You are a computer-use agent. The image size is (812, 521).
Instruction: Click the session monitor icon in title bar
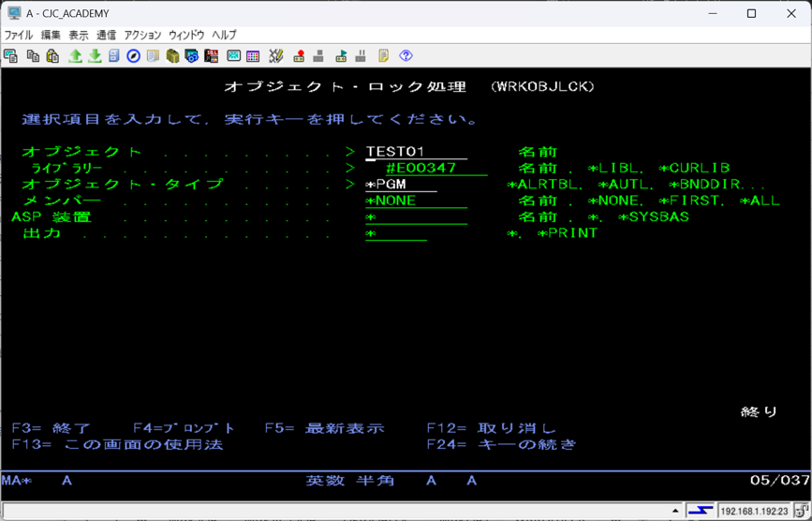(x=14, y=13)
